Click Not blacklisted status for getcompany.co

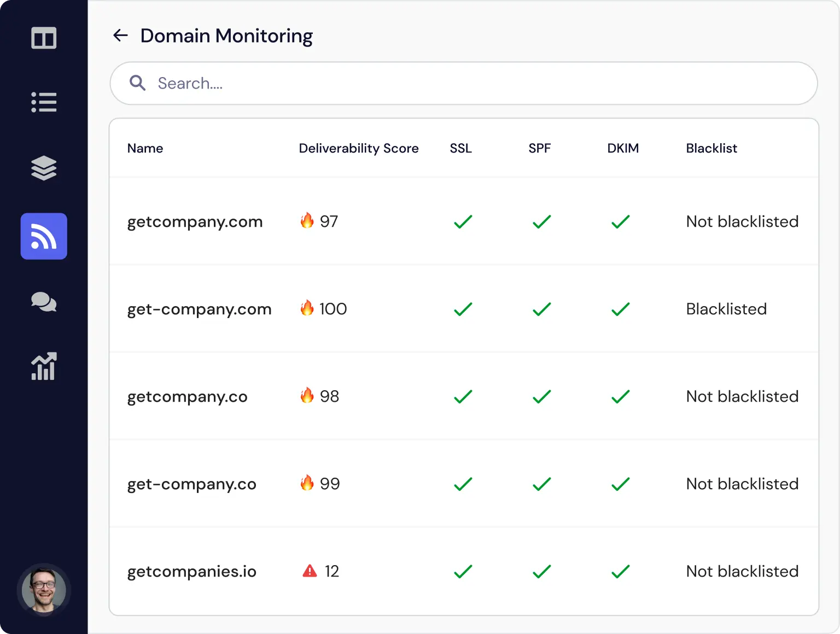pos(742,396)
